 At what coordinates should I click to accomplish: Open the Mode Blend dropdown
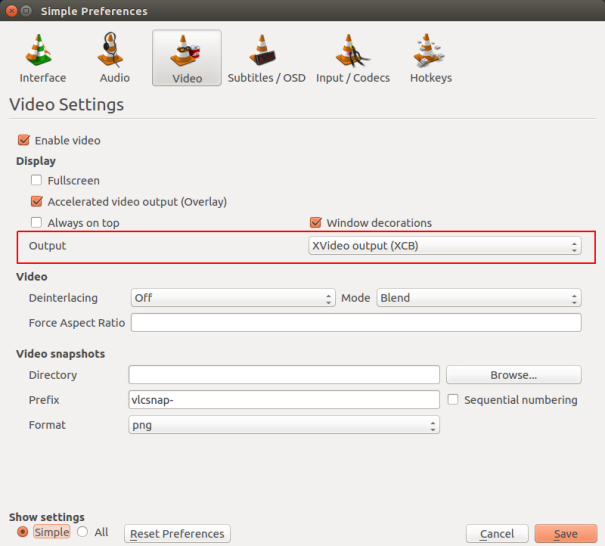click(479, 298)
